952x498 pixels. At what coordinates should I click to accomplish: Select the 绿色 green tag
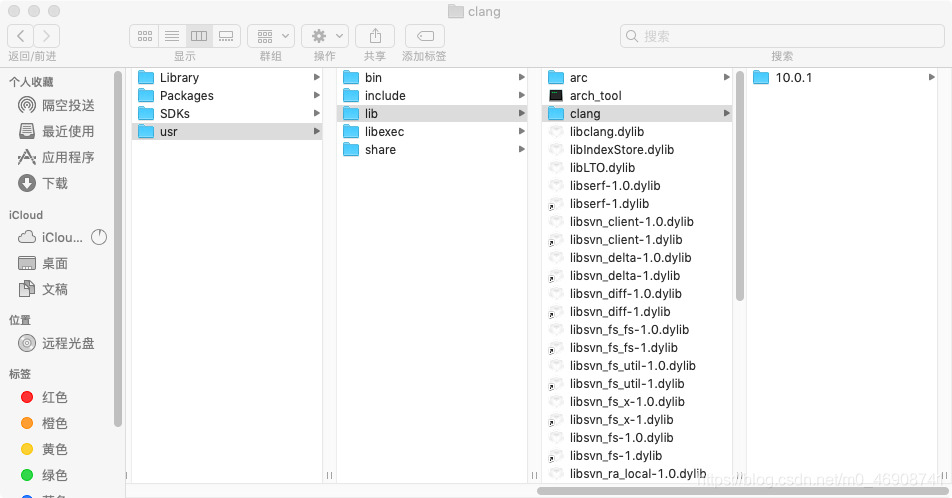(x=44, y=476)
